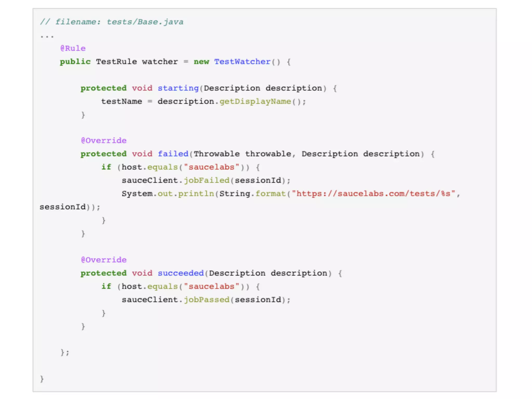Click the getDisplayName method call

[255, 101]
